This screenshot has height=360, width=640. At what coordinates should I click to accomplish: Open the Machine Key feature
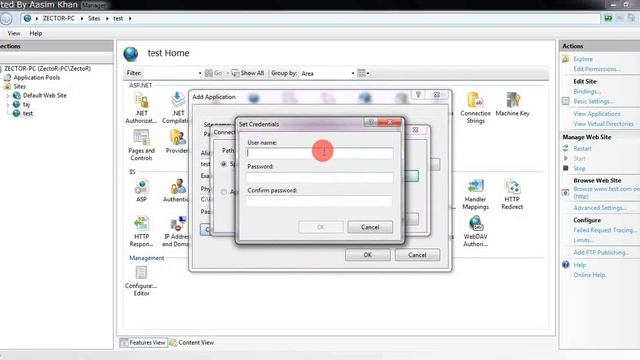coord(513,104)
